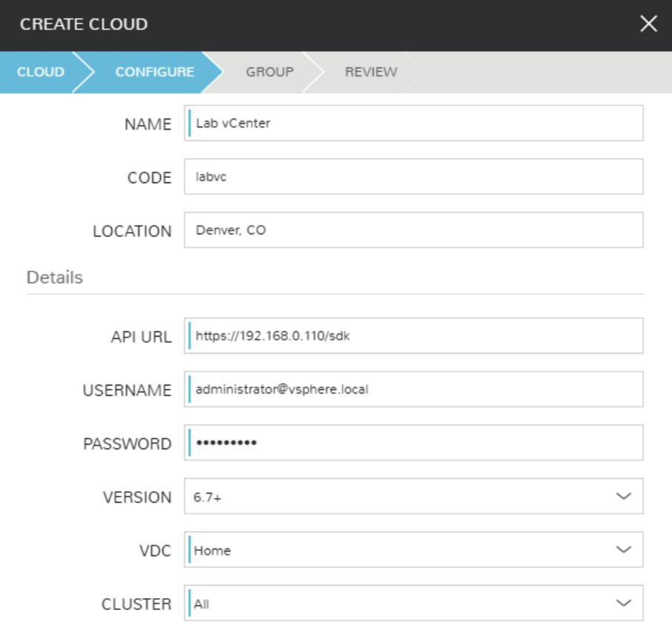Click the NAME field containing Lab vCenter
Screen dimensions: 672x636
click(413, 124)
